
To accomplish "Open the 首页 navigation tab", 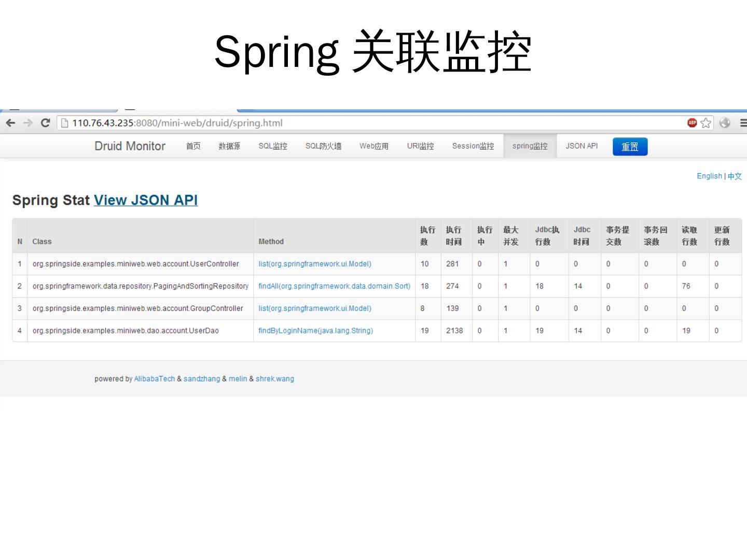I will tap(193, 146).
